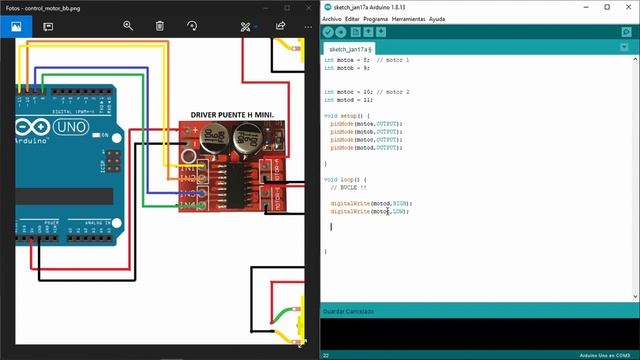This screenshot has height=360, width=640.
Task: Open the Ayuda menu
Action: (437, 19)
